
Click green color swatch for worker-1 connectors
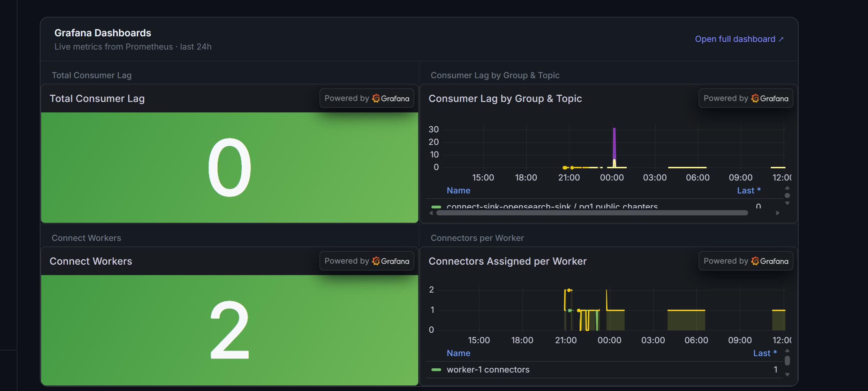click(x=436, y=370)
